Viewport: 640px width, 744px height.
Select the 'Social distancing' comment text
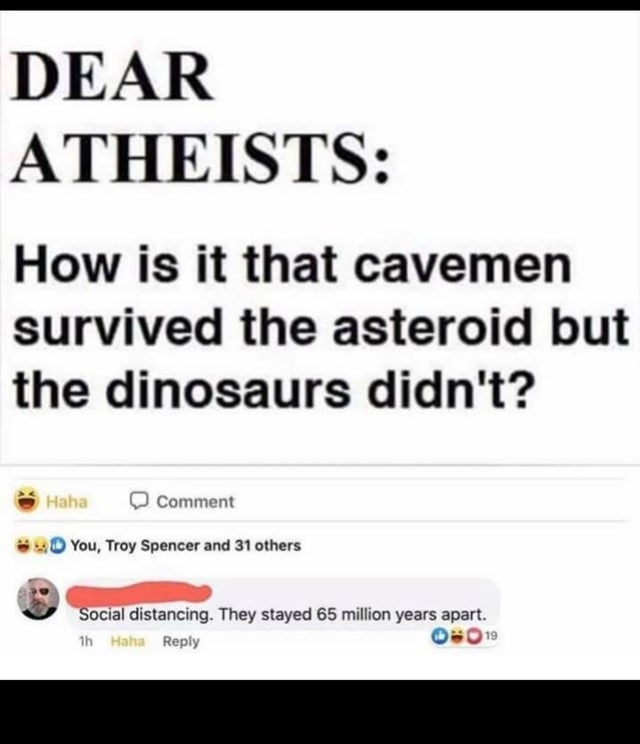click(282, 615)
